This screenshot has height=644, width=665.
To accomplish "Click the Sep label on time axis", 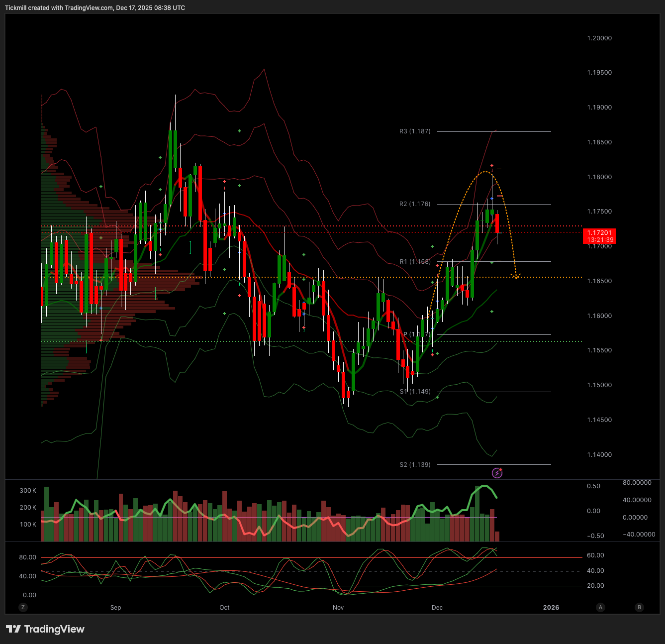I will pos(115,608).
